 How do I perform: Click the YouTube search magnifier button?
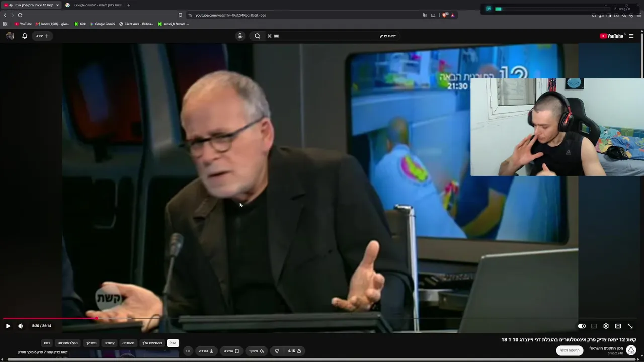(x=257, y=36)
